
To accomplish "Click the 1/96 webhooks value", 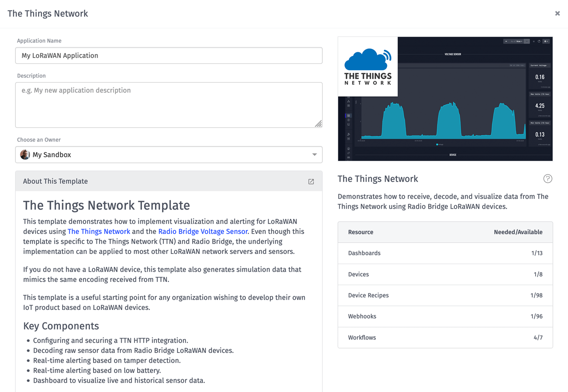I will (x=536, y=317).
